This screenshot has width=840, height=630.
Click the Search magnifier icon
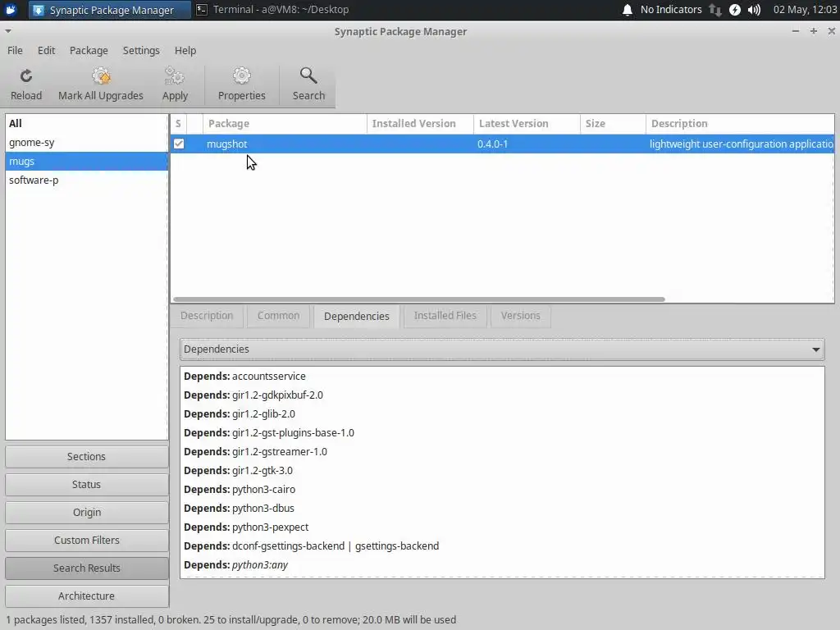pos(308,76)
